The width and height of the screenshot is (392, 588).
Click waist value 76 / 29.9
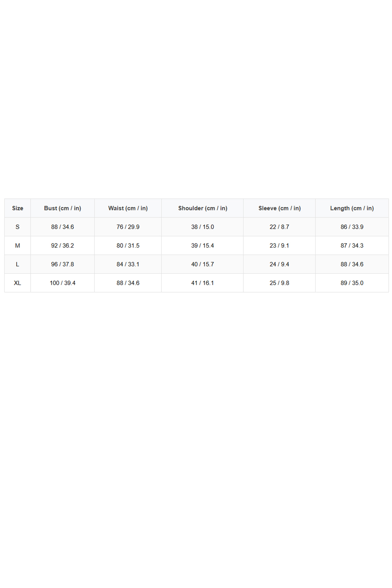(x=128, y=227)
